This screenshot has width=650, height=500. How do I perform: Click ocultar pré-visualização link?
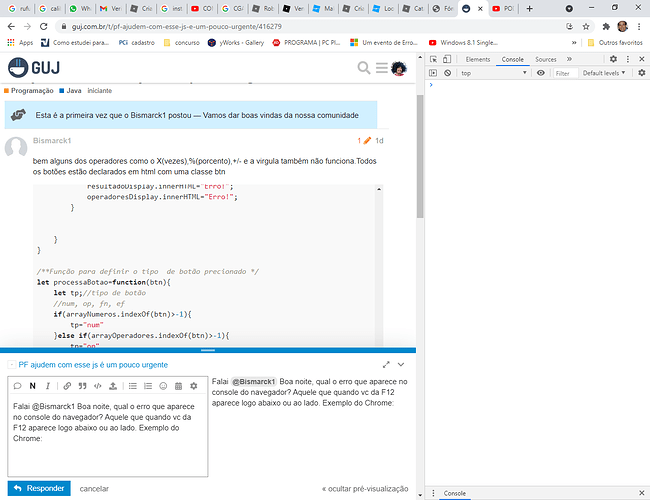[x=365, y=489]
